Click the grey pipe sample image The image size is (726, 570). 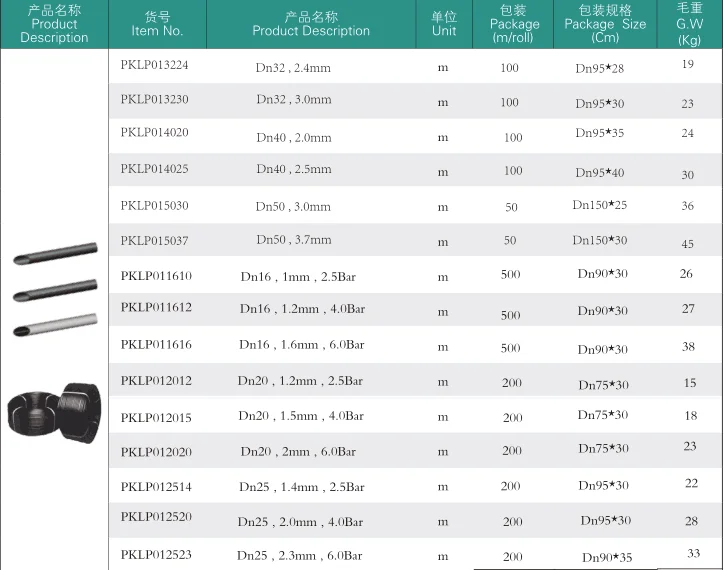point(55,324)
